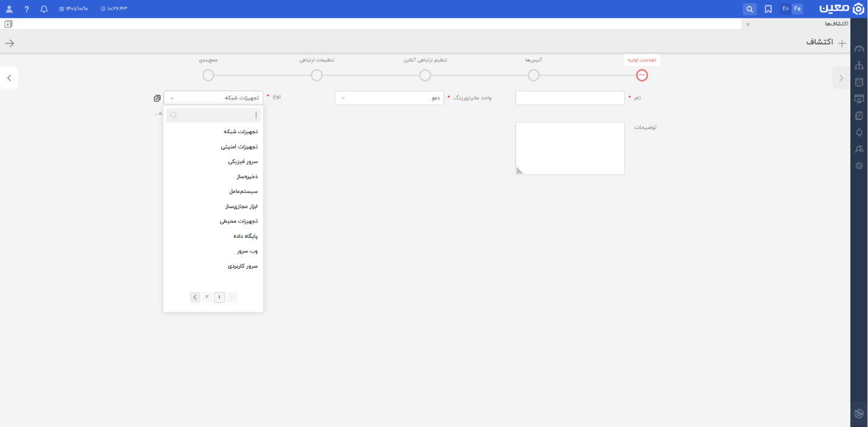868x427 pixels.
Task: Go to page 1 of dropdown
Action: pyautogui.click(x=219, y=297)
